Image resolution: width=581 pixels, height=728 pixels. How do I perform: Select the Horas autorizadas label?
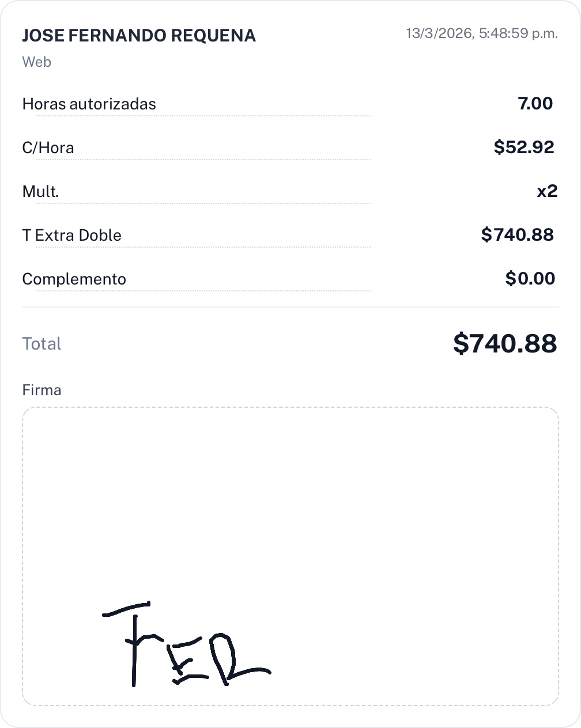point(89,104)
